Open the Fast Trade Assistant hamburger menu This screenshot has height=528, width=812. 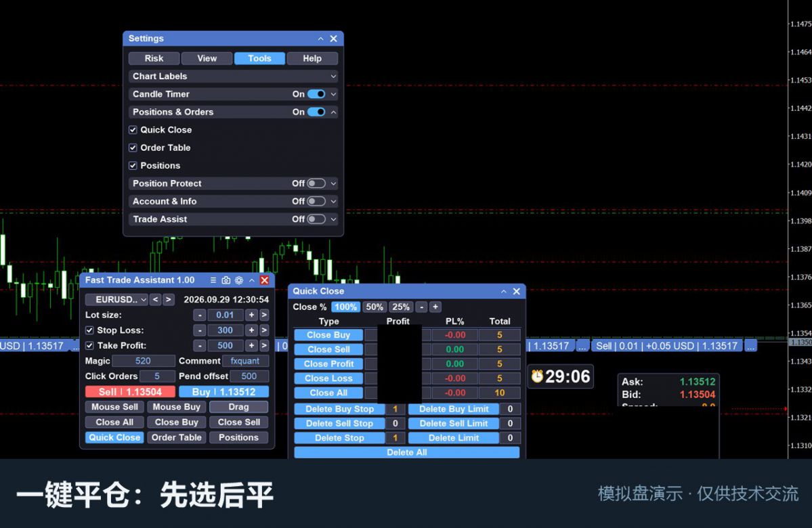tap(213, 280)
